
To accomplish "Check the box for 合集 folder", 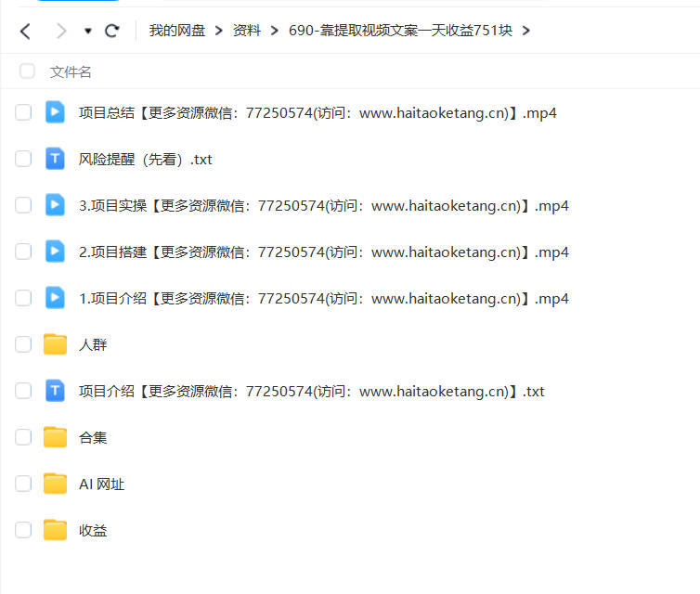I will pyautogui.click(x=23, y=437).
